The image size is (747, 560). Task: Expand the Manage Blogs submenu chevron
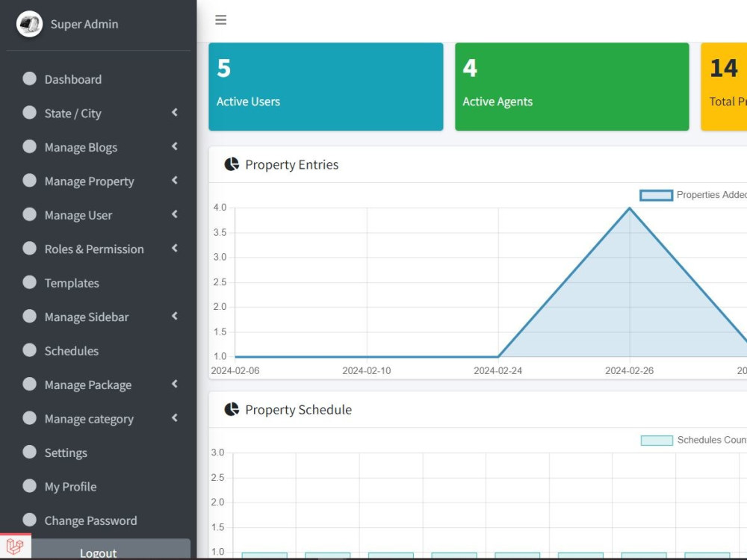(x=175, y=146)
